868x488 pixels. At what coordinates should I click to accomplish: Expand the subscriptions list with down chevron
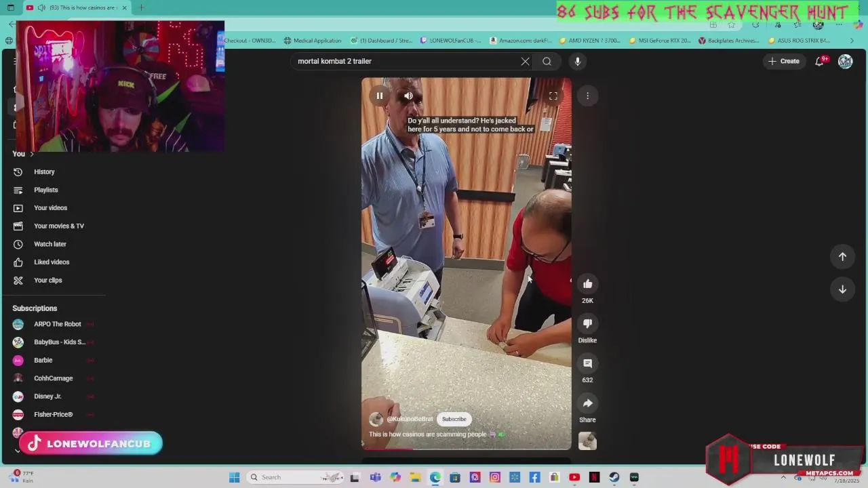tap(18, 451)
